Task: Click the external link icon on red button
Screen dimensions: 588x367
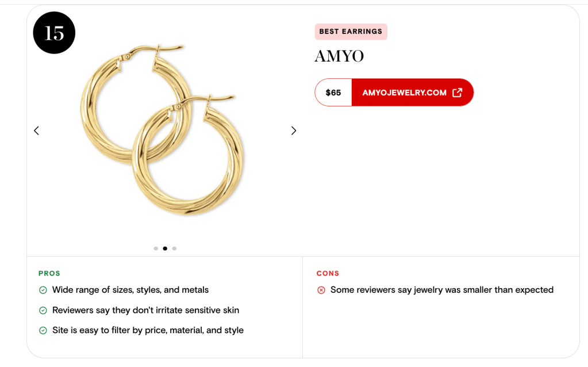Action: pyautogui.click(x=457, y=93)
